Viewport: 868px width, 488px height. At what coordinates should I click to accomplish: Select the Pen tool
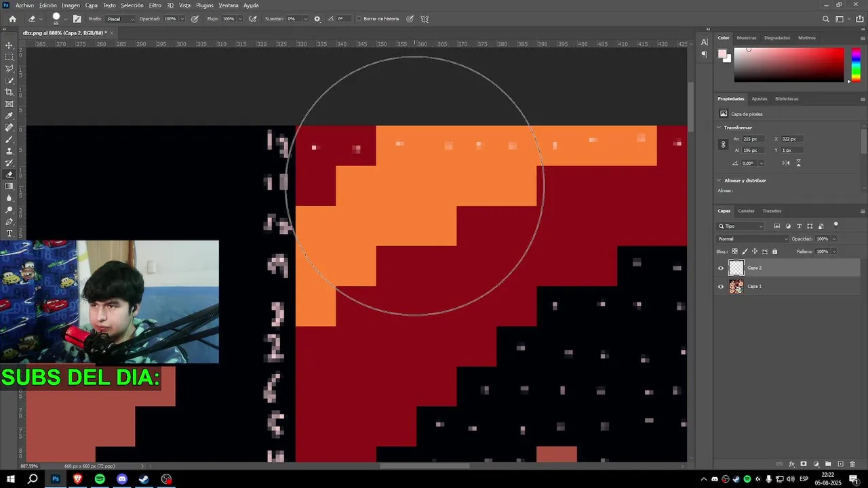tap(9, 222)
